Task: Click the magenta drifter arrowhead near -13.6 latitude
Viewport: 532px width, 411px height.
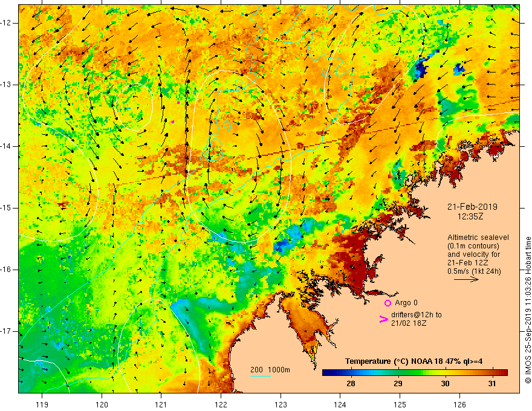Action: pos(173,121)
